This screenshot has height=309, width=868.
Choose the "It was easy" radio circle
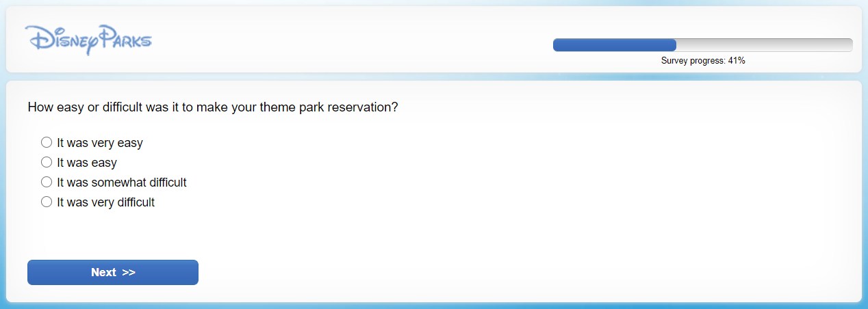pyautogui.click(x=47, y=163)
